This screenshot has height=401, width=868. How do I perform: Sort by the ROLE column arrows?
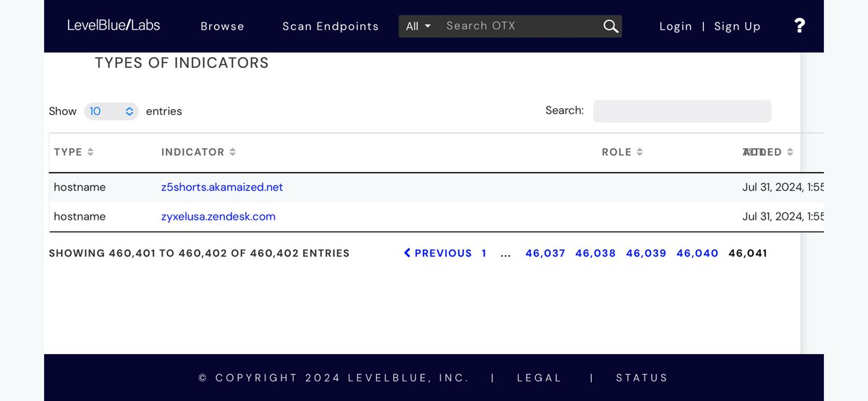(x=640, y=152)
